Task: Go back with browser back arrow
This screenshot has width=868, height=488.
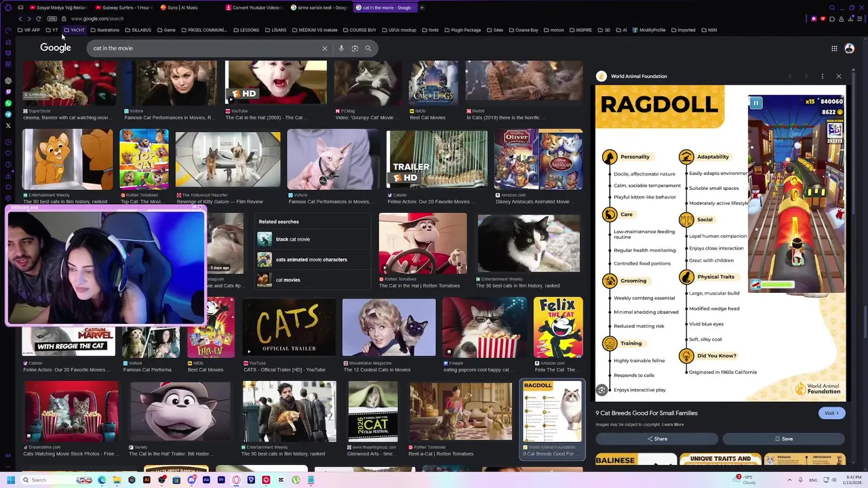Action: 20,19
